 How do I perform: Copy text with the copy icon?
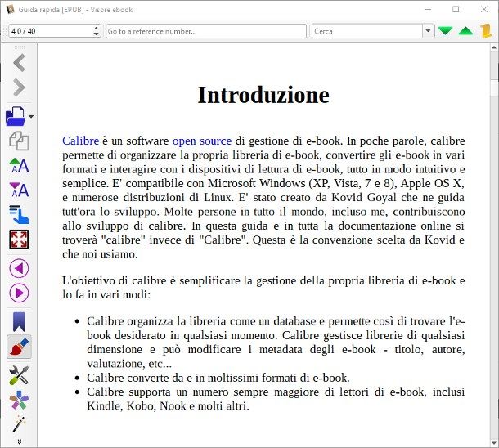pos(19,141)
